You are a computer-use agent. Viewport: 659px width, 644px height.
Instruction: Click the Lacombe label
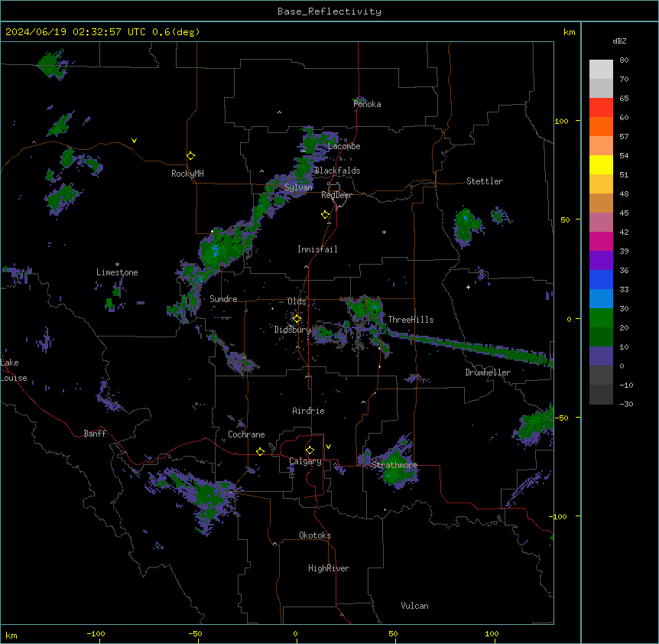pos(344,146)
